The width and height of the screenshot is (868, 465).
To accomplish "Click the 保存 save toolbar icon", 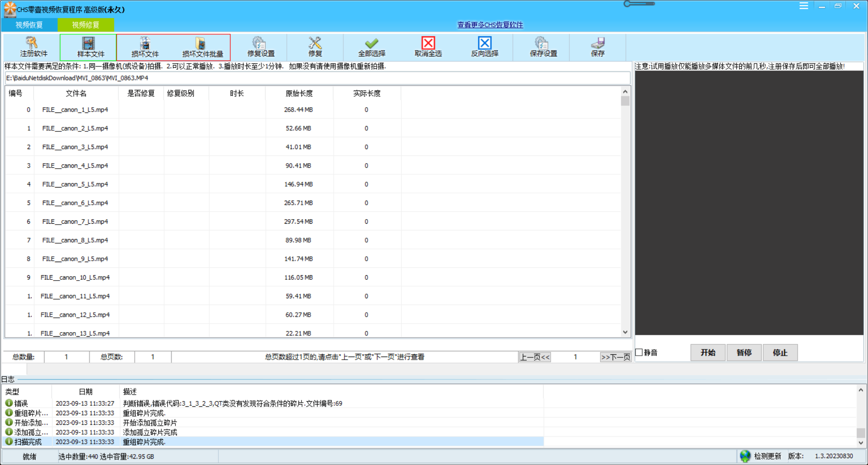I will coord(598,47).
